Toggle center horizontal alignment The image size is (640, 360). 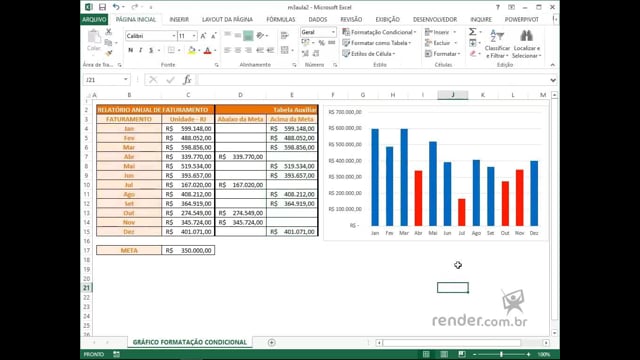pyautogui.click(x=238, y=50)
